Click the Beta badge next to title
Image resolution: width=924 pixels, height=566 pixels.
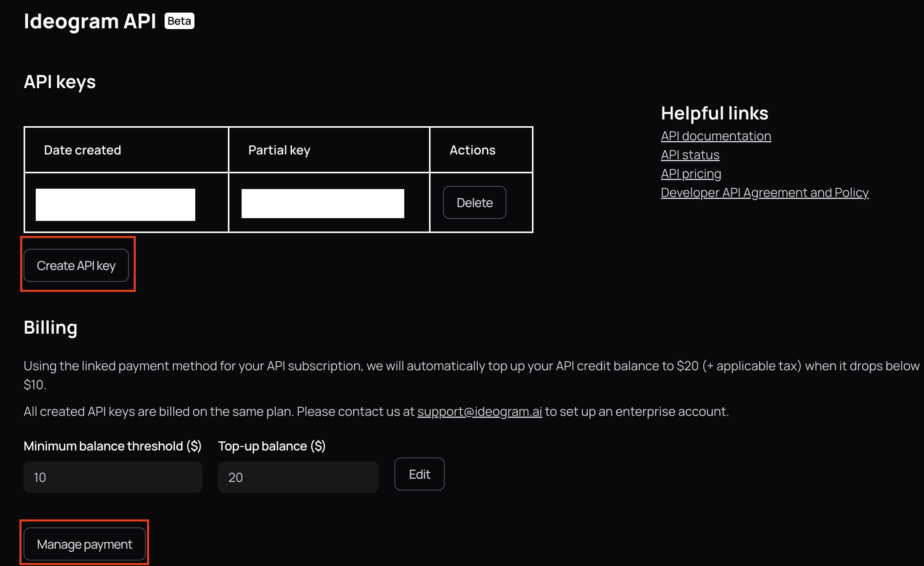(x=179, y=21)
